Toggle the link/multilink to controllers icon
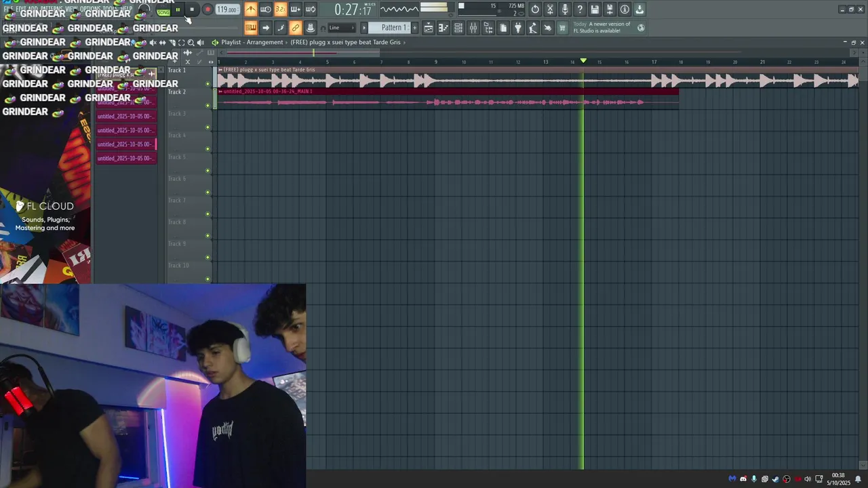Viewport: 868px width, 488px height. click(x=296, y=28)
